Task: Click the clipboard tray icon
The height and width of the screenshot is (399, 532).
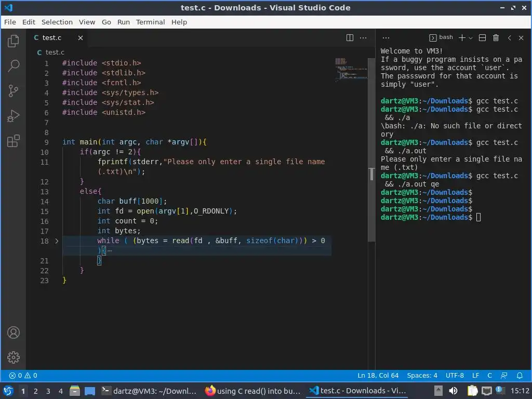Action: coord(472,391)
